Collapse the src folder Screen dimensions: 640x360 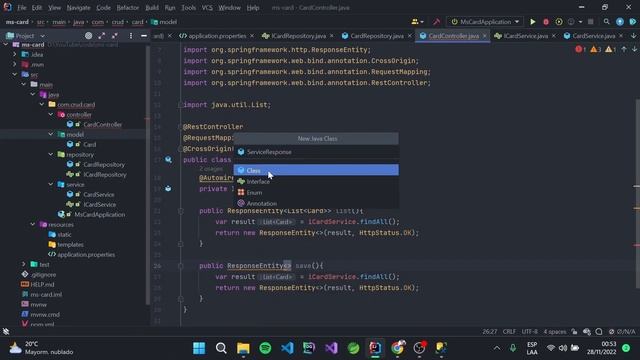[15, 74]
